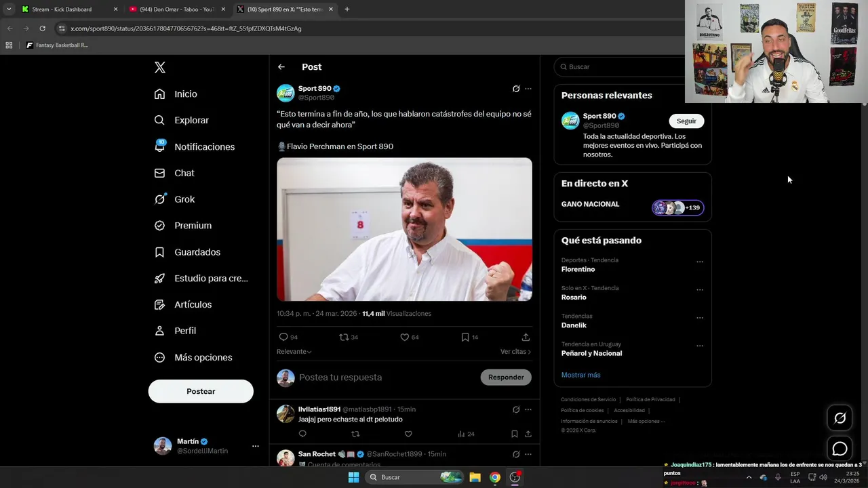The width and height of the screenshot is (868, 488).
Task: Open Chat messages
Action: click(174, 173)
